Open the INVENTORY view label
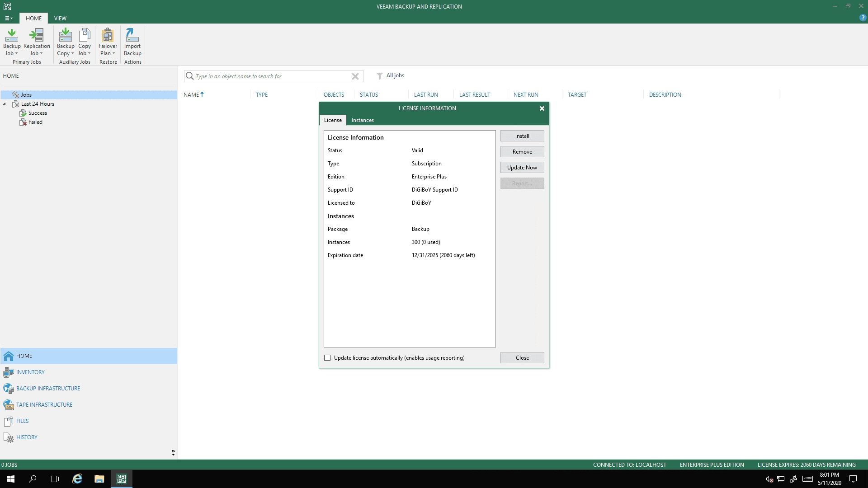 (x=30, y=372)
